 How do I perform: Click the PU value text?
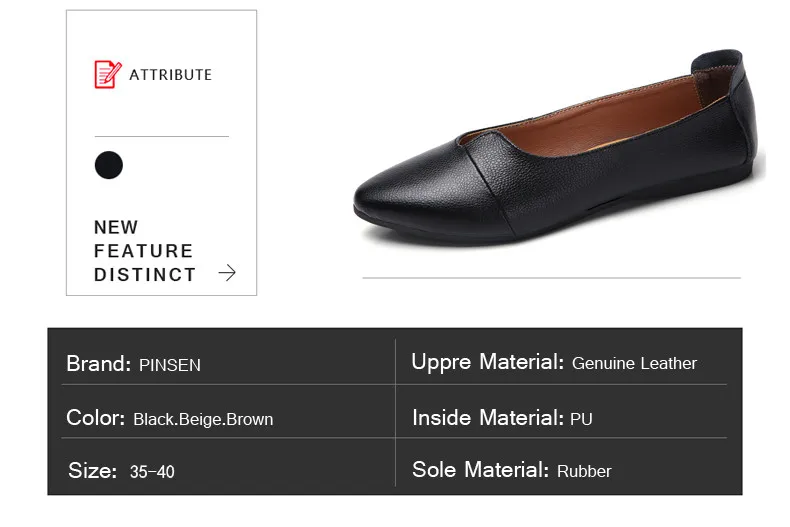tap(581, 419)
